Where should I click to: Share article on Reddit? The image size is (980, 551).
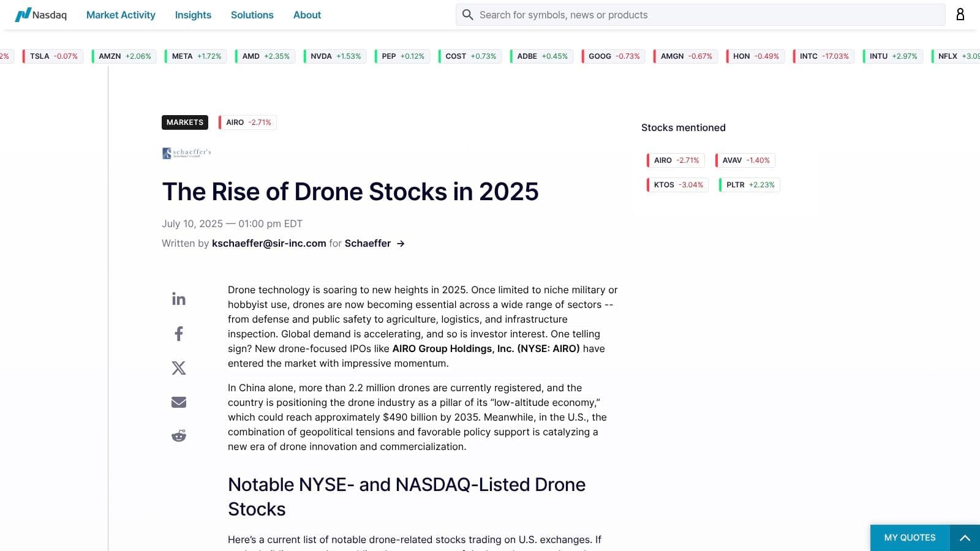pyautogui.click(x=178, y=436)
